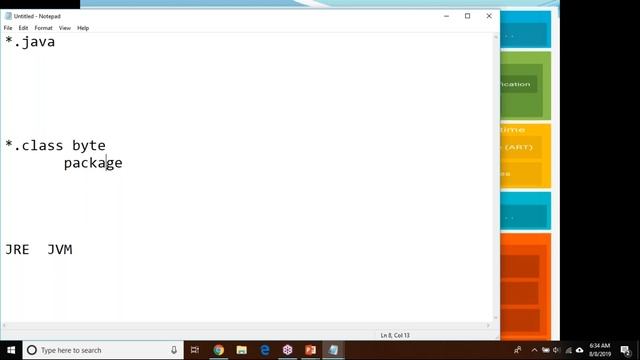
Task: Click the word 'byte' in the editor
Action: pos(89,146)
